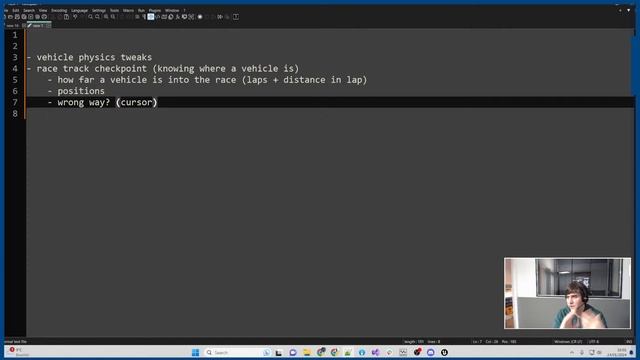The height and width of the screenshot is (360, 640).
Task: Click the Paste toolbar icon
Action: [67, 17]
